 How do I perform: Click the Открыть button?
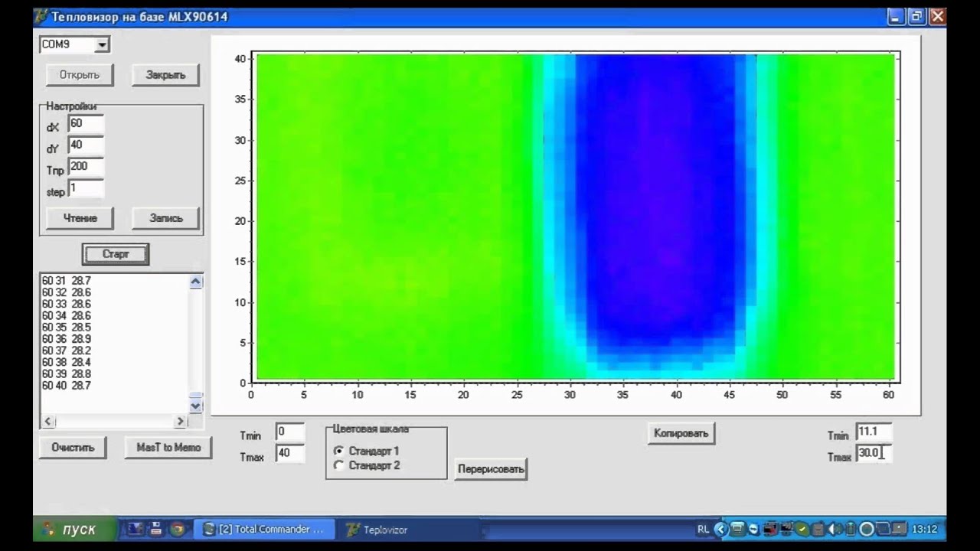tap(80, 75)
